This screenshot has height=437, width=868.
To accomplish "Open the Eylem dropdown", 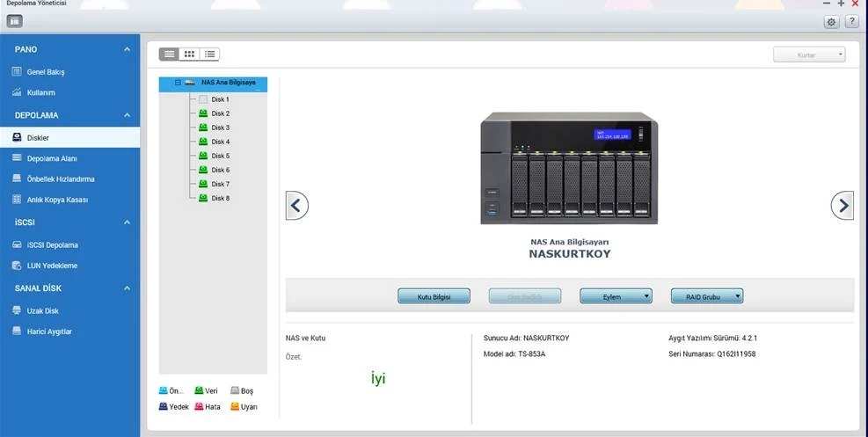I will [616, 296].
